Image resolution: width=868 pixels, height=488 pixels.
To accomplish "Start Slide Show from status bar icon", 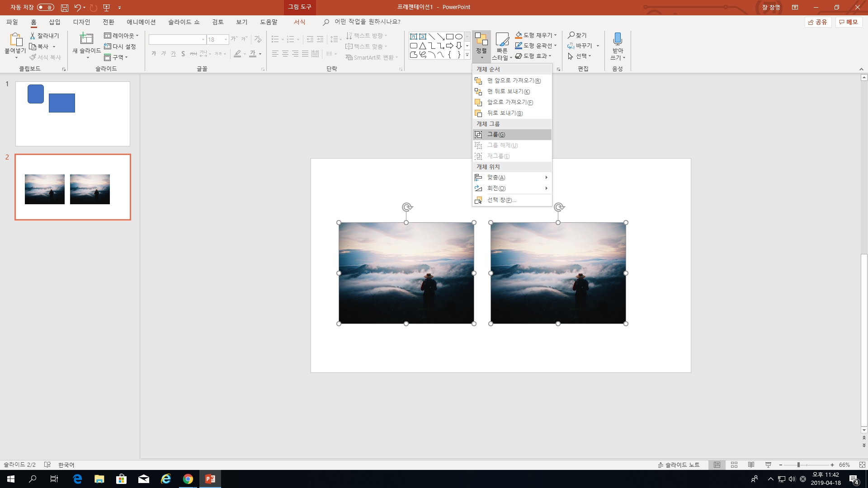I will click(768, 465).
